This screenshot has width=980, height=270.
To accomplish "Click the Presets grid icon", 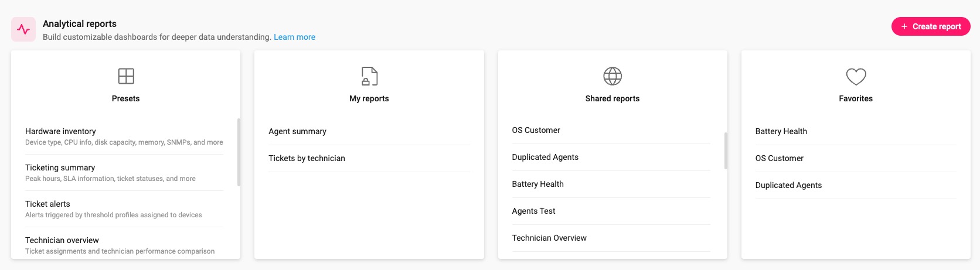I will [x=126, y=76].
